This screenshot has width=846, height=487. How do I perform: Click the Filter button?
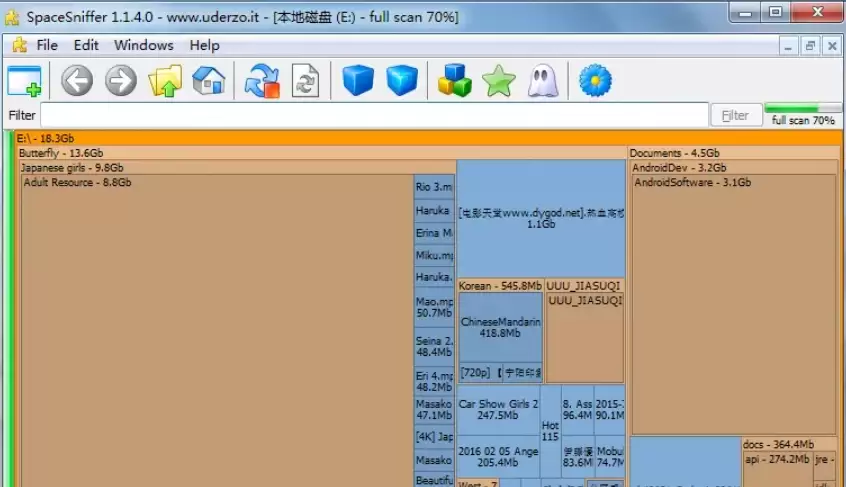coord(736,115)
